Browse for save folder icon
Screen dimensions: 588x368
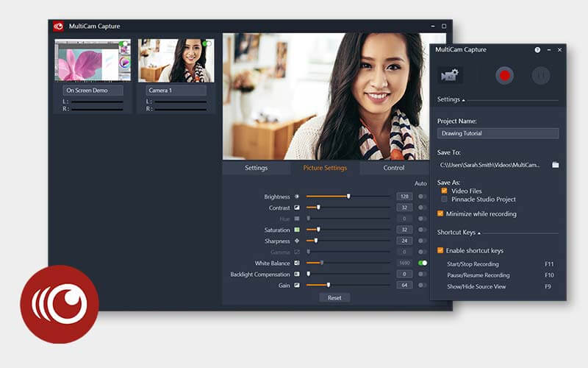point(555,165)
